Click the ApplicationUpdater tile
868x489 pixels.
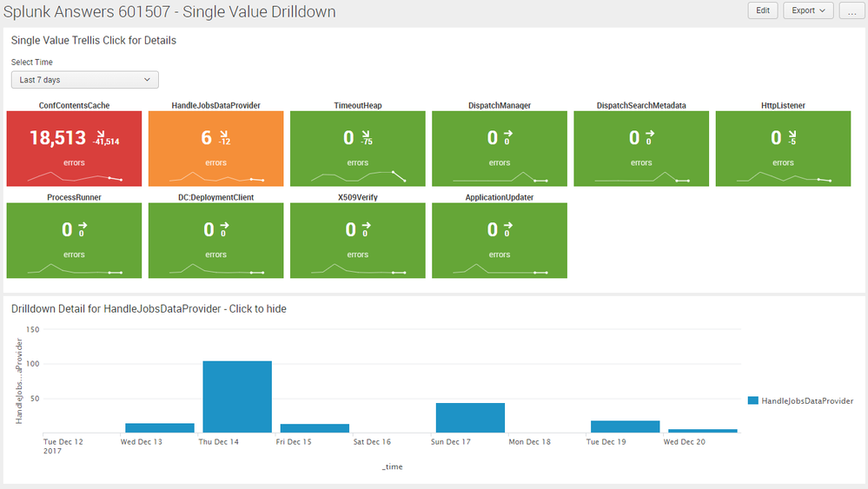(499, 241)
